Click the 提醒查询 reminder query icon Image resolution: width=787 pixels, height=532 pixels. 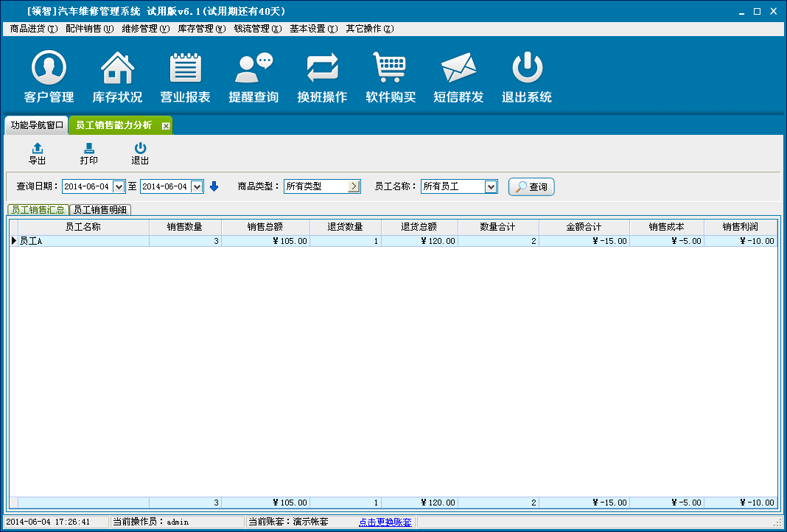tap(253, 69)
